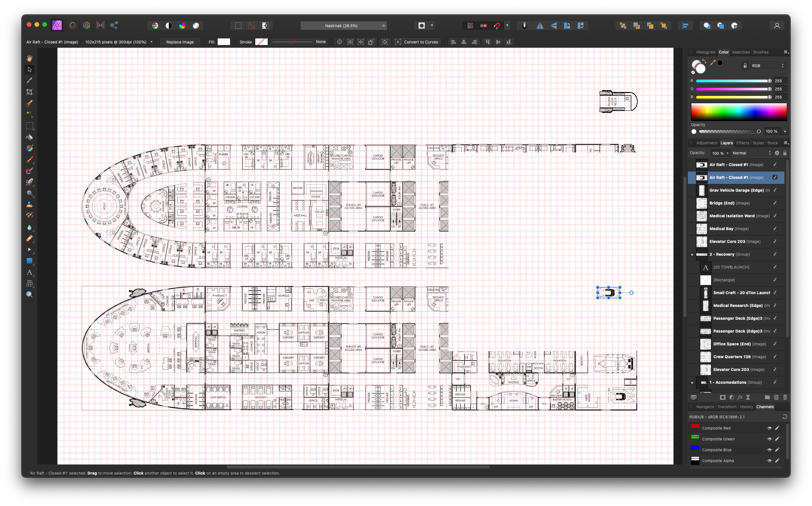Toggle visibility of Medical Bay layer
The image size is (812, 506).
775,229
